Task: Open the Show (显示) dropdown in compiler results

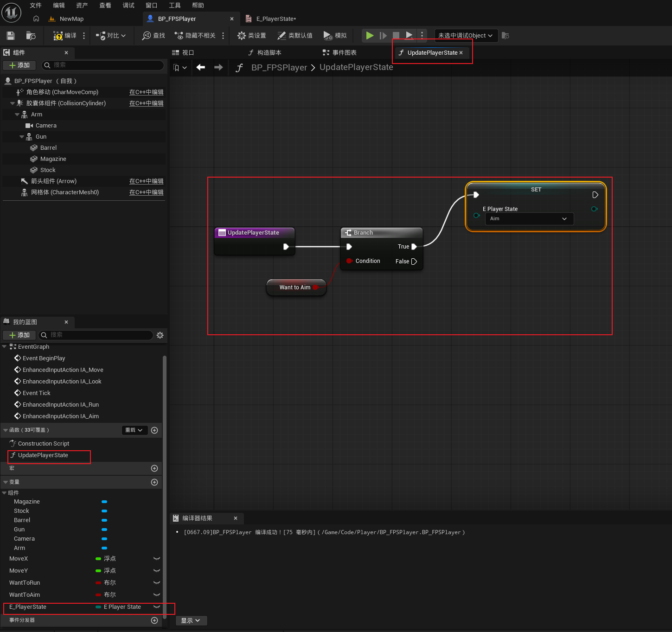Action: click(x=191, y=621)
